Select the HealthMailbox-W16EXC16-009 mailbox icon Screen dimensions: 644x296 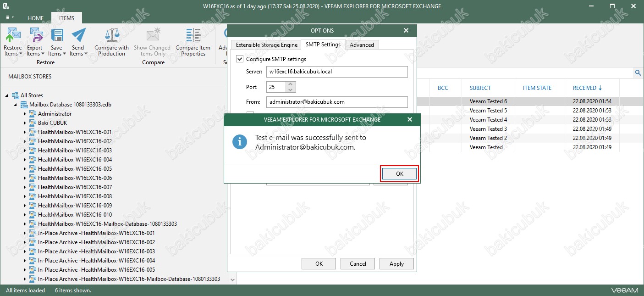33,206
